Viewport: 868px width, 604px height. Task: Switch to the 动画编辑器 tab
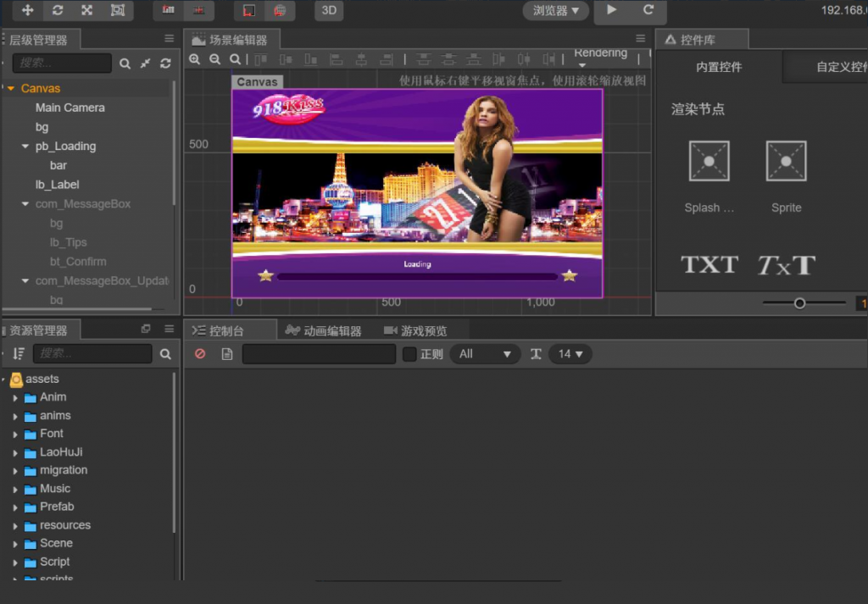[x=324, y=331]
